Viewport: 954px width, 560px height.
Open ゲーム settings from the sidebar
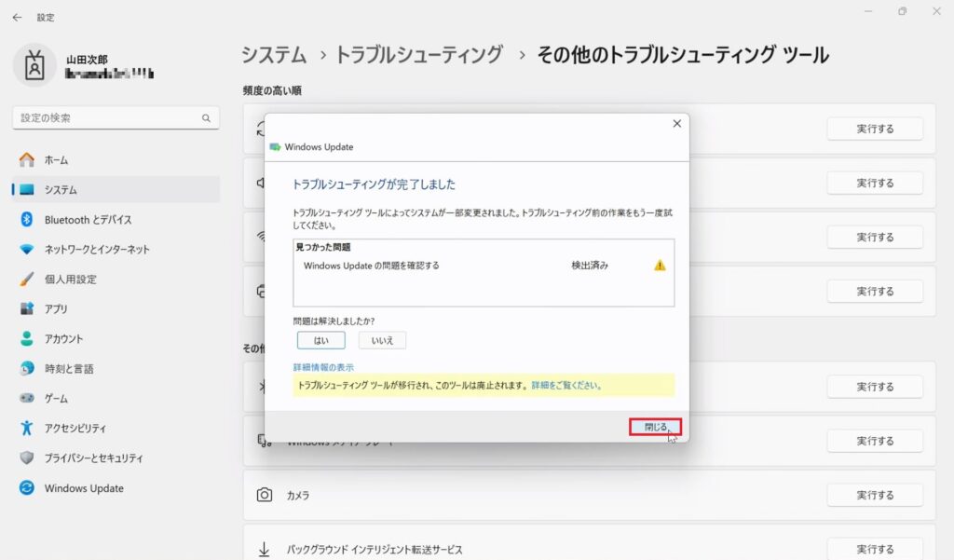116,399
